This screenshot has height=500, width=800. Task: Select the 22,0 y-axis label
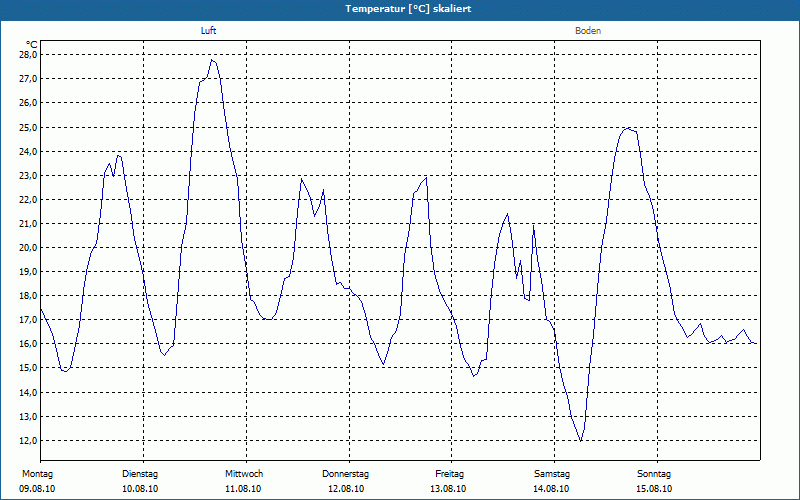pos(29,199)
